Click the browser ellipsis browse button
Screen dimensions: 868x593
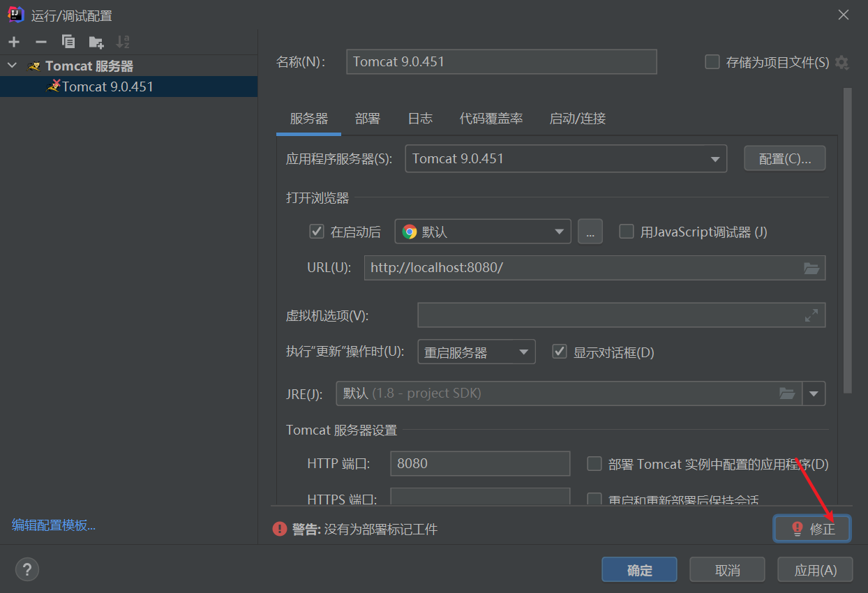click(x=590, y=232)
